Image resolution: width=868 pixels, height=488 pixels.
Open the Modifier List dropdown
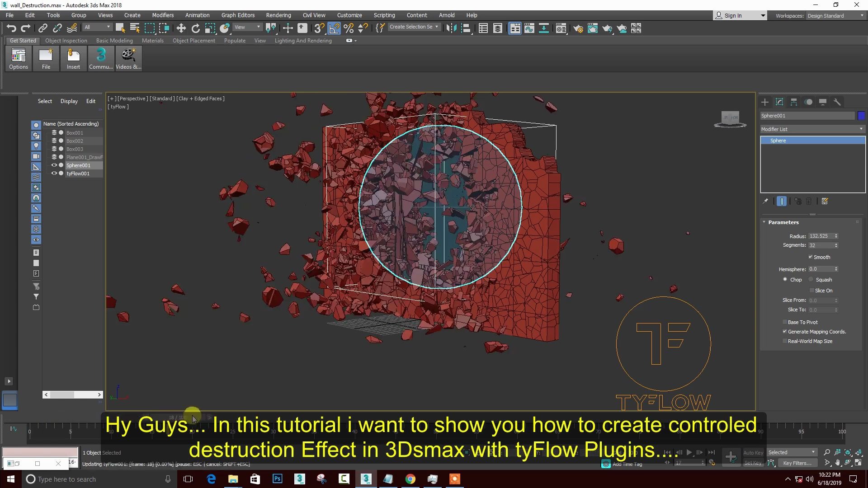(812, 129)
